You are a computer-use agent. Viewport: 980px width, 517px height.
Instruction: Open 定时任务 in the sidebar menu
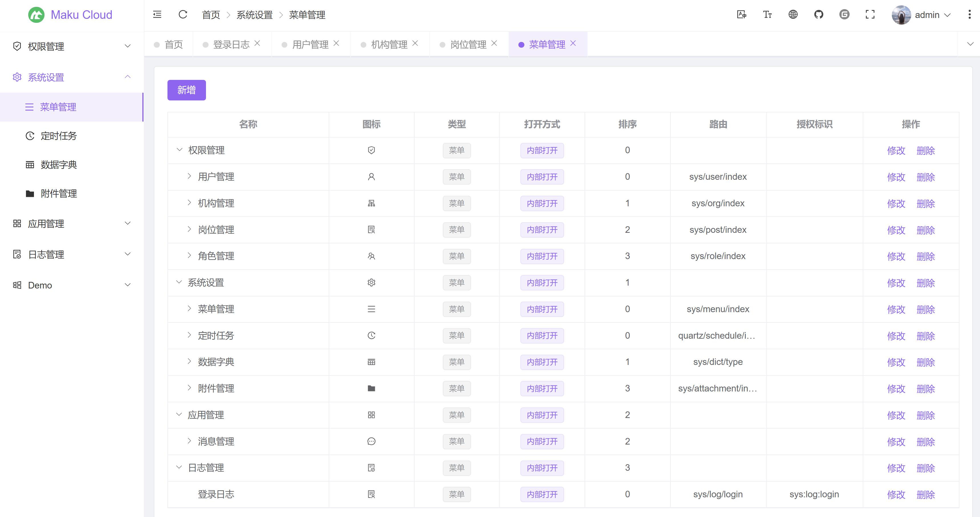click(58, 136)
